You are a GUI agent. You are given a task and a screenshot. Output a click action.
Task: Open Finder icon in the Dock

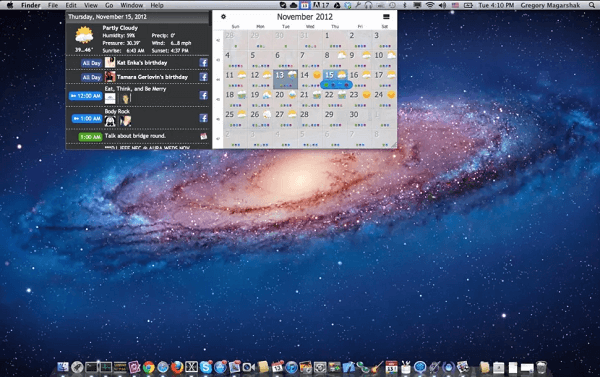pyautogui.click(x=63, y=367)
